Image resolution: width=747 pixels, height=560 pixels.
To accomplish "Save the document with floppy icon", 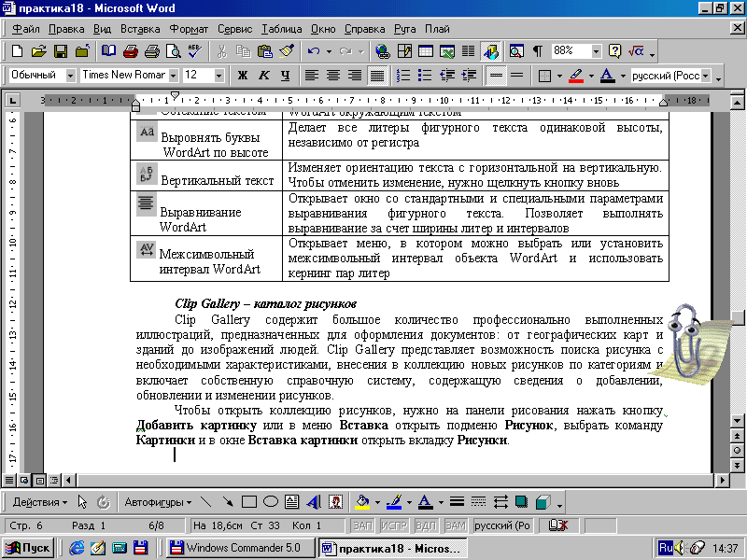I will (61, 51).
